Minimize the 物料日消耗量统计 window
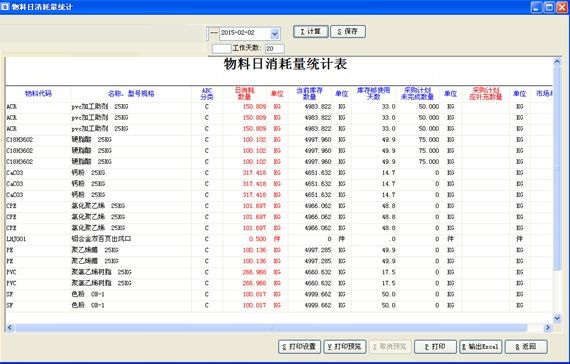Viewport: 570px width, 364px height. point(537,7)
